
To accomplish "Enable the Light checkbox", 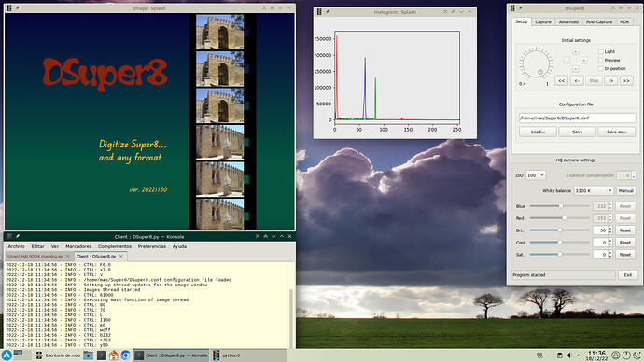I will tap(601, 51).
